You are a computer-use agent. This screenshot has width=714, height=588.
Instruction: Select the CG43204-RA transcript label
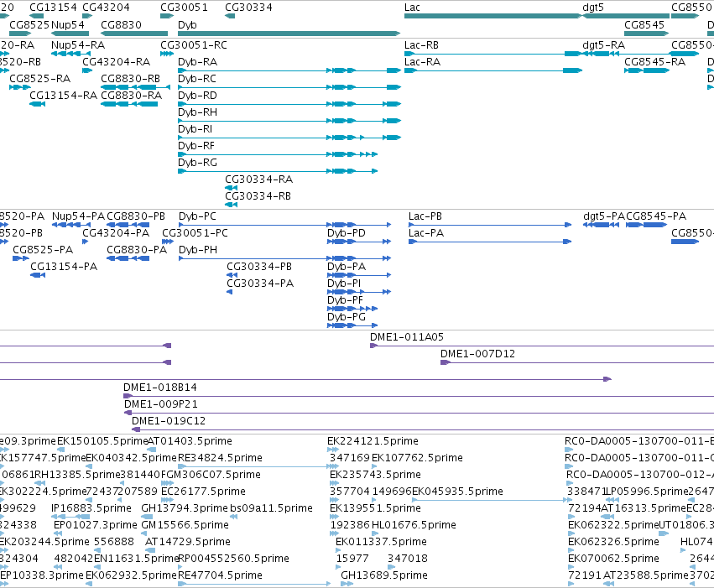click(x=116, y=62)
